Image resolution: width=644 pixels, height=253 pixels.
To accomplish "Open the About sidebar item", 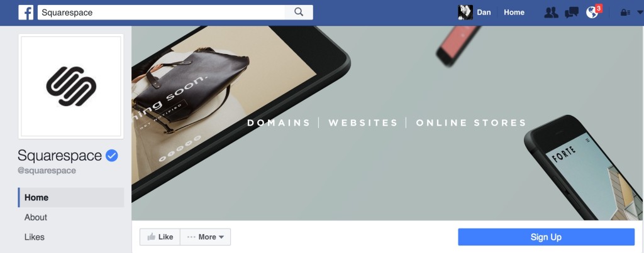I will [36, 217].
